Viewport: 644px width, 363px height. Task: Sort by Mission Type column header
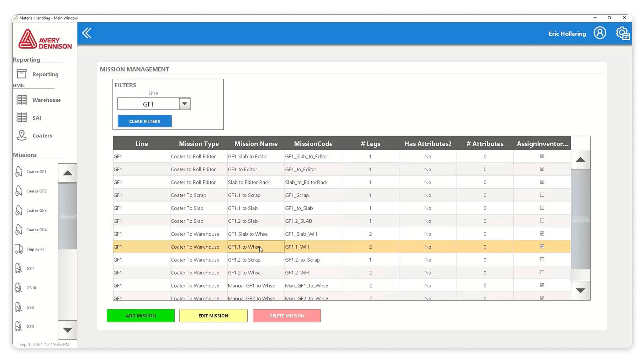tap(199, 144)
